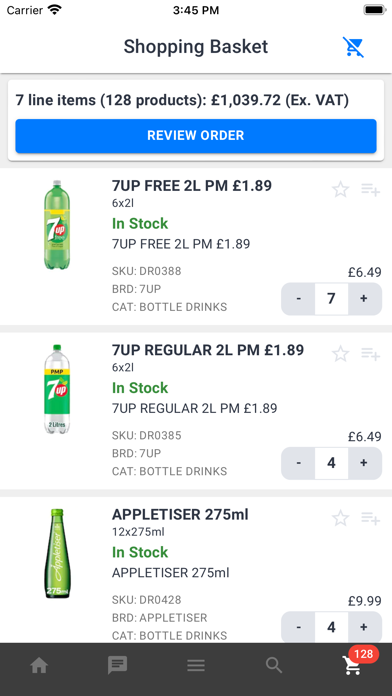Viewport: 392px width, 696px height.
Task: Open the search tab
Action: 274,665
